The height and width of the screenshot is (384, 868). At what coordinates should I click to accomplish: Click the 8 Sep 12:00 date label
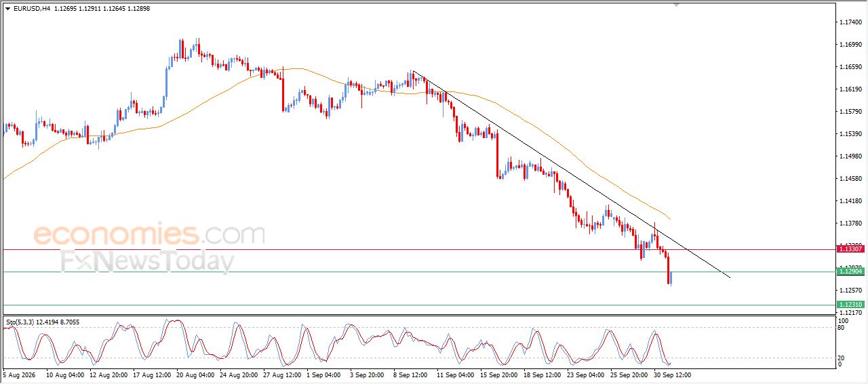[410, 374]
